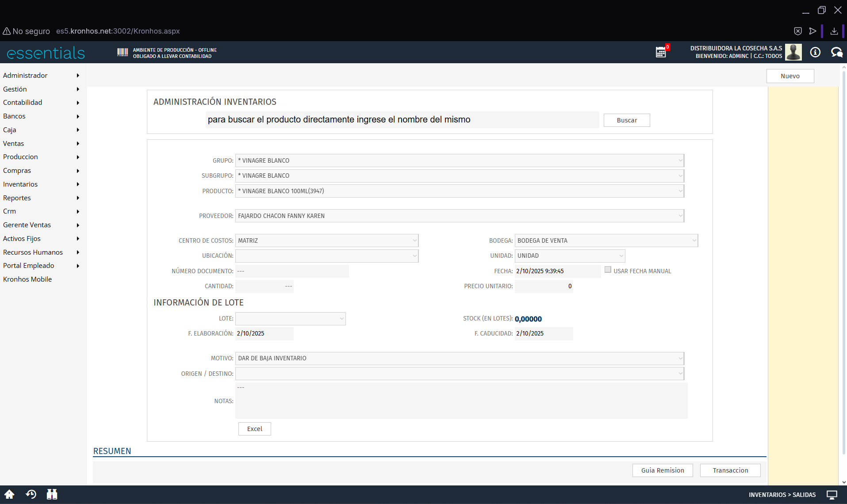Click the information circle icon
This screenshot has width=847, height=504.
815,52
